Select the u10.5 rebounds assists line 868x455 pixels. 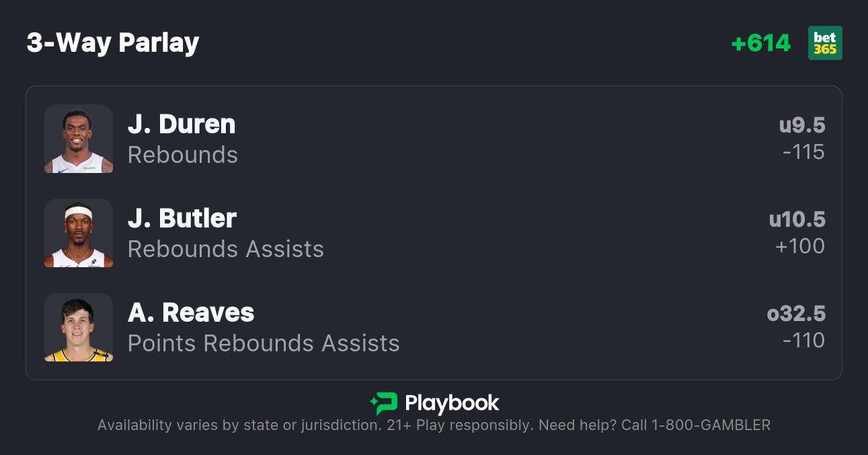tap(797, 219)
